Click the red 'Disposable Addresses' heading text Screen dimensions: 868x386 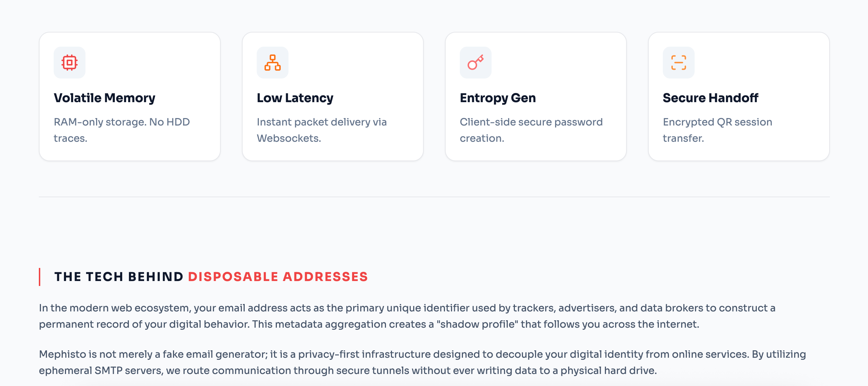(x=278, y=277)
